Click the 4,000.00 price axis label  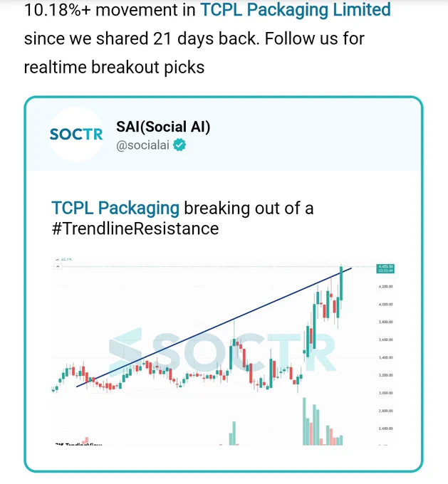coord(385,305)
